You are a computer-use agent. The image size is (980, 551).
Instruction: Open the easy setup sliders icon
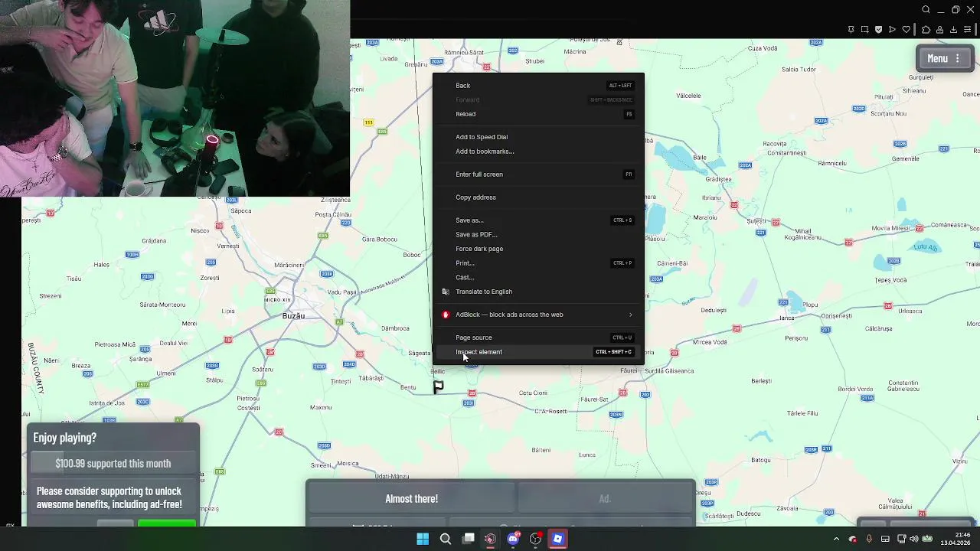coord(968,30)
